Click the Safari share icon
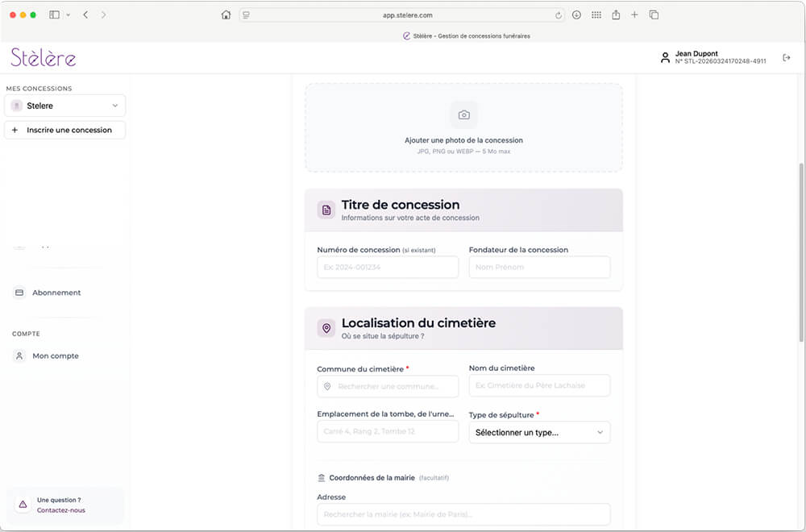The height and width of the screenshot is (532, 806). tap(616, 15)
